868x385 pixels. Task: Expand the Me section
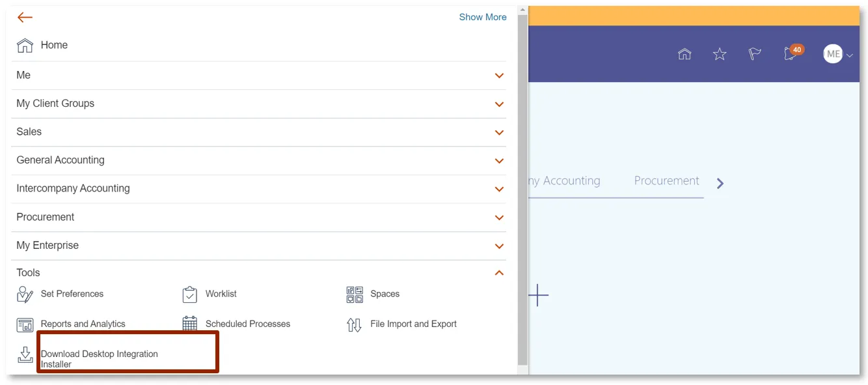coord(499,76)
